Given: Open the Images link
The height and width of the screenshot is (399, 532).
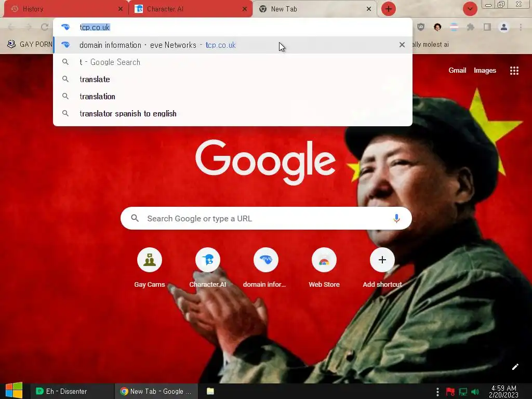Looking at the screenshot, I should (x=485, y=70).
